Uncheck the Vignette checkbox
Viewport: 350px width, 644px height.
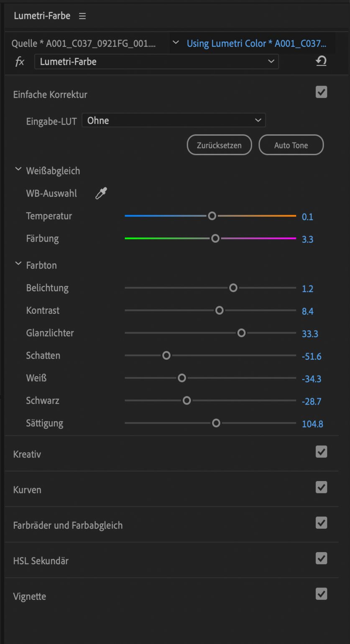[321, 594]
